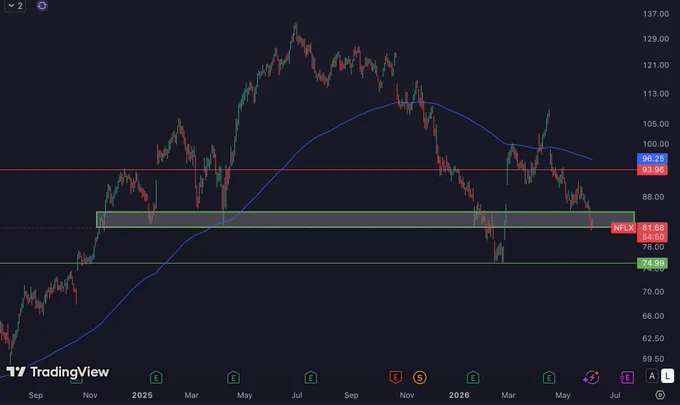Click the 66.00 price axis label

653,316
